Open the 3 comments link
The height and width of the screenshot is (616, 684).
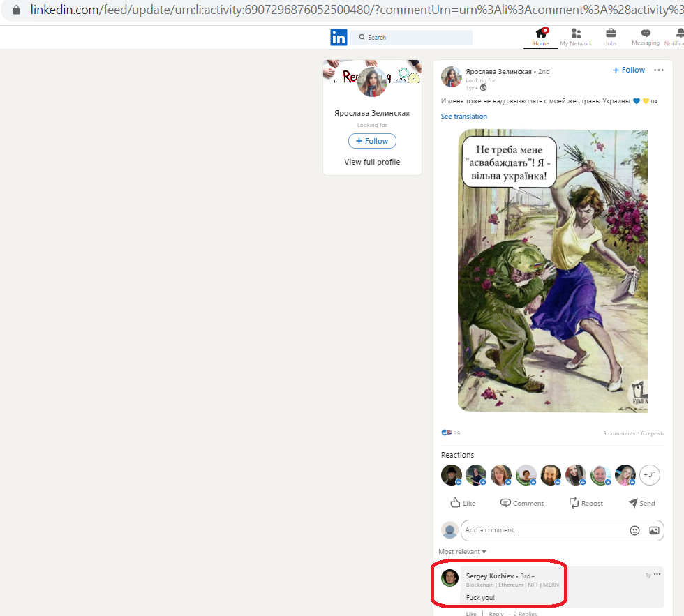tap(619, 433)
